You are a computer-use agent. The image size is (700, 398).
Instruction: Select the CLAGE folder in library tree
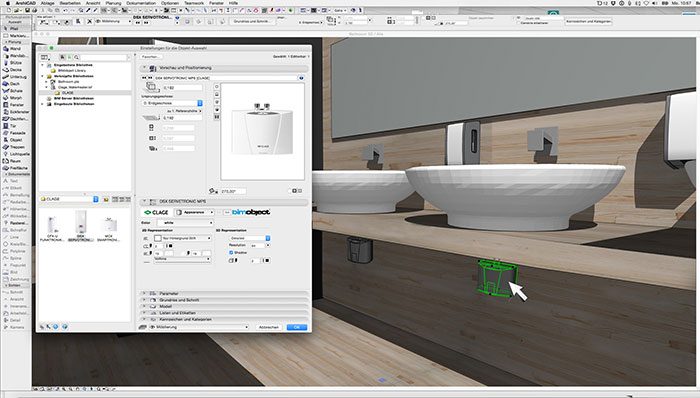click(x=68, y=93)
